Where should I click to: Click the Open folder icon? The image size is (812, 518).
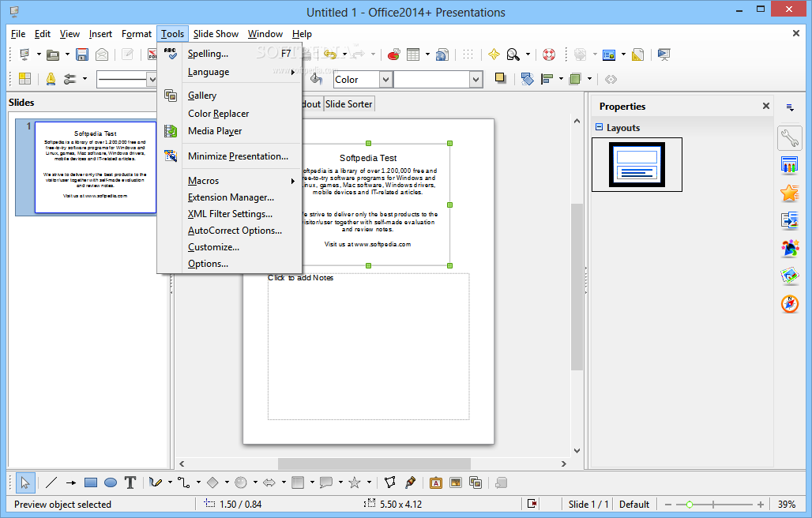pyautogui.click(x=53, y=54)
